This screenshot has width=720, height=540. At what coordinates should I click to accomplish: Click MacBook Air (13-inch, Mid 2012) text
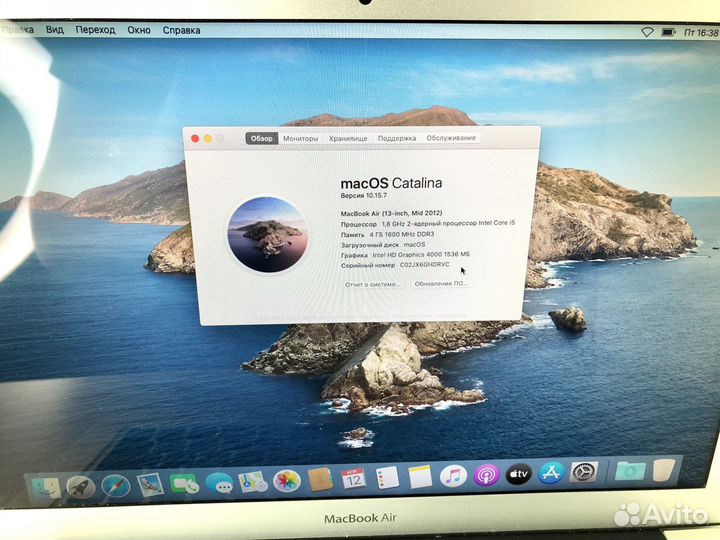[391, 213]
